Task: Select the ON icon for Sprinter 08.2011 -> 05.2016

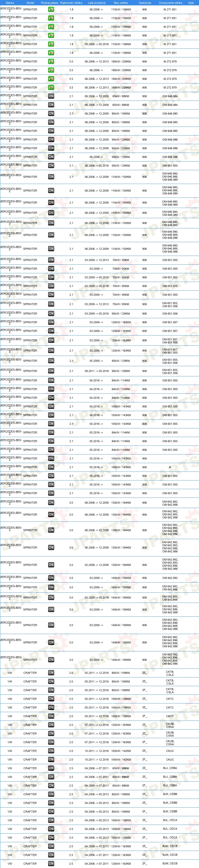Action: (x=51, y=371)
